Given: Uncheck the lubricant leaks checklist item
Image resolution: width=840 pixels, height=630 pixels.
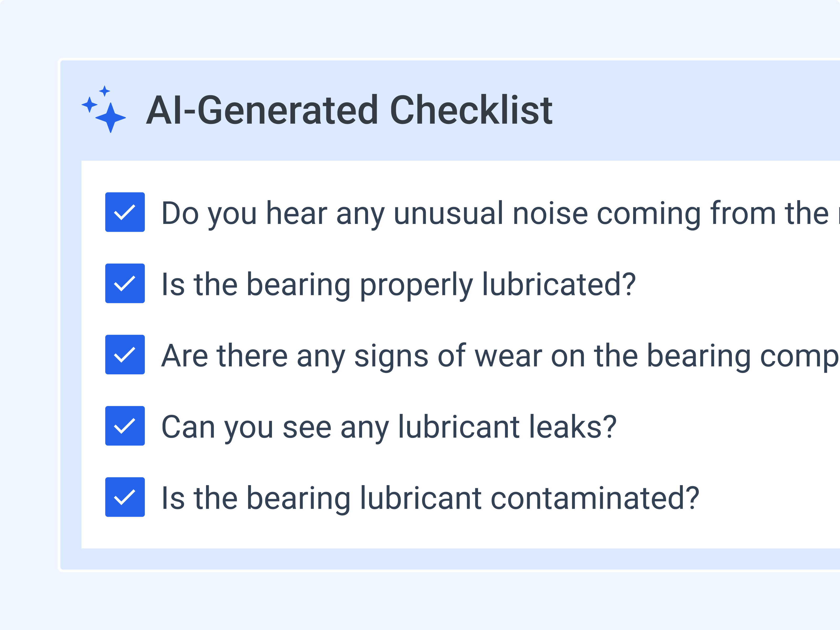Looking at the screenshot, I should [x=125, y=425].
